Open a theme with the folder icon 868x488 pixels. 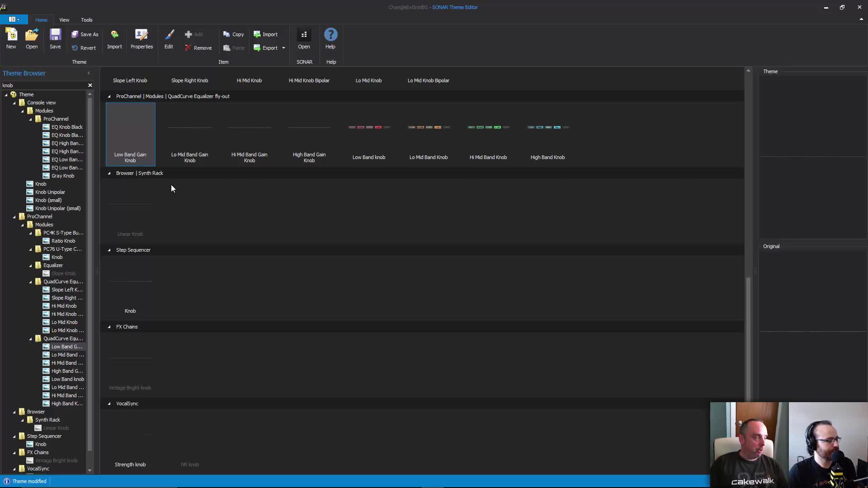(32, 35)
